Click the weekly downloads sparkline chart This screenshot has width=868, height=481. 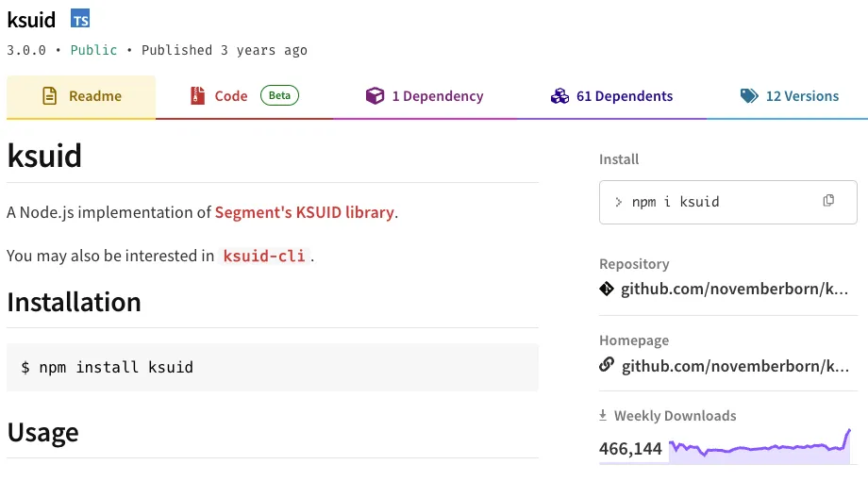[759, 447]
